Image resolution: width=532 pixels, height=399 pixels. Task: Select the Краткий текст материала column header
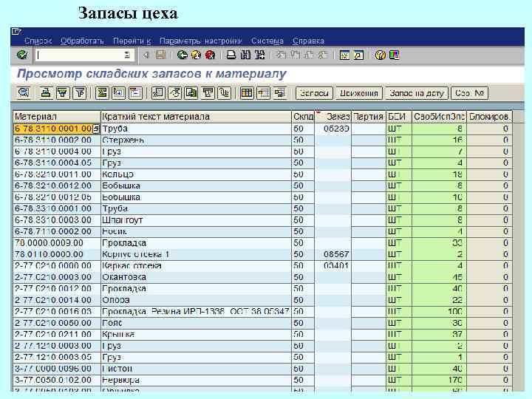click(196, 117)
